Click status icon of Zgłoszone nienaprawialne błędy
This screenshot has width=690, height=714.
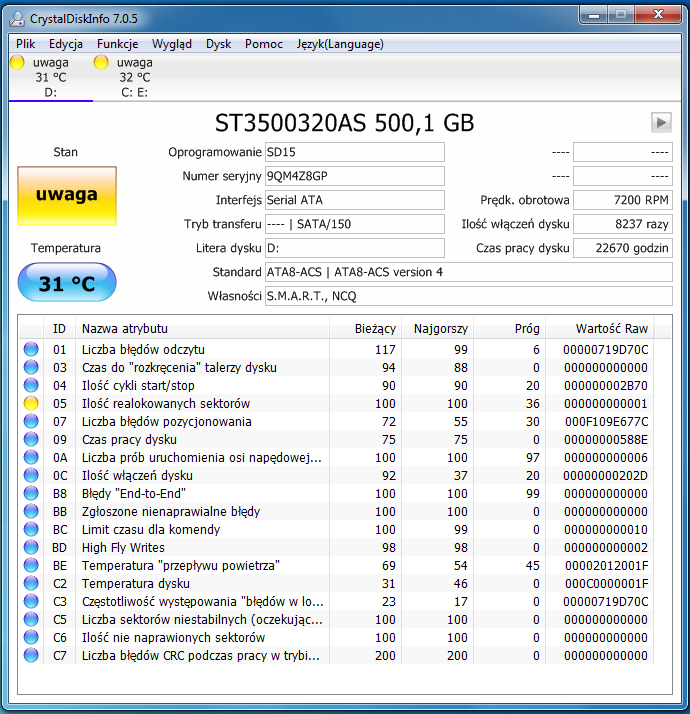click(x=31, y=511)
